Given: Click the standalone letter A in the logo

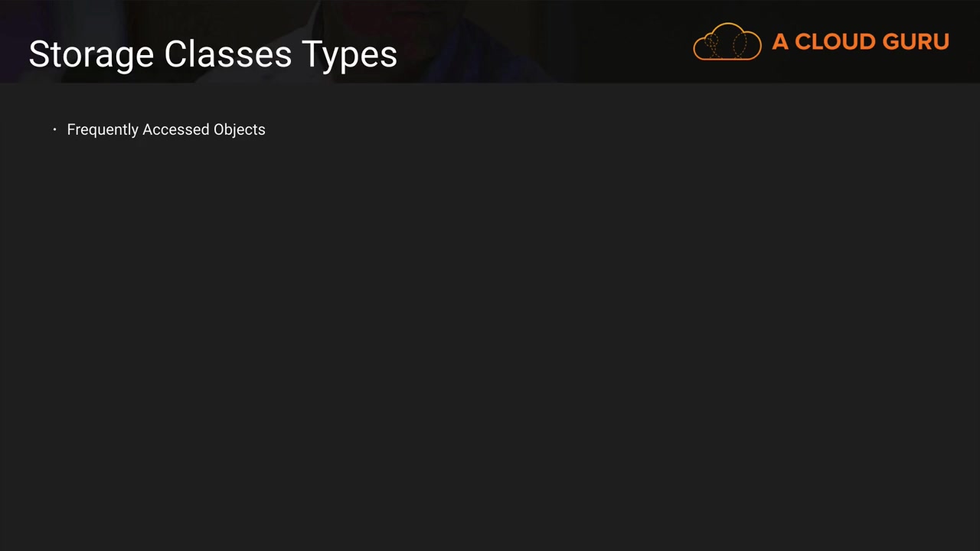Looking at the screenshot, I should point(780,42).
